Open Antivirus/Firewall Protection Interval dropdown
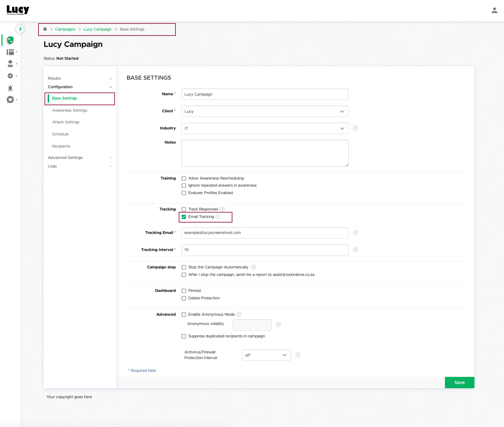 [266, 355]
